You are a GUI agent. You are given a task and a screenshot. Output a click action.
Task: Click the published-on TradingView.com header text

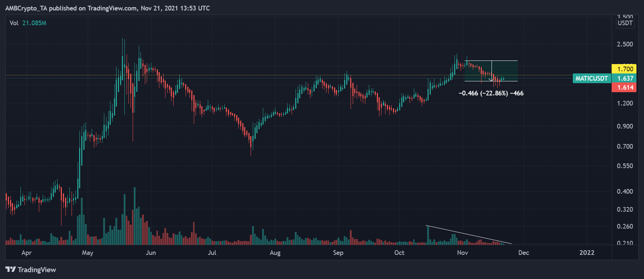tap(108, 8)
